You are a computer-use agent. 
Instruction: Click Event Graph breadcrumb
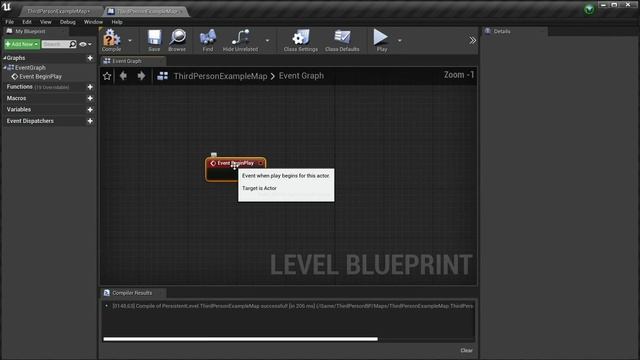[301, 76]
